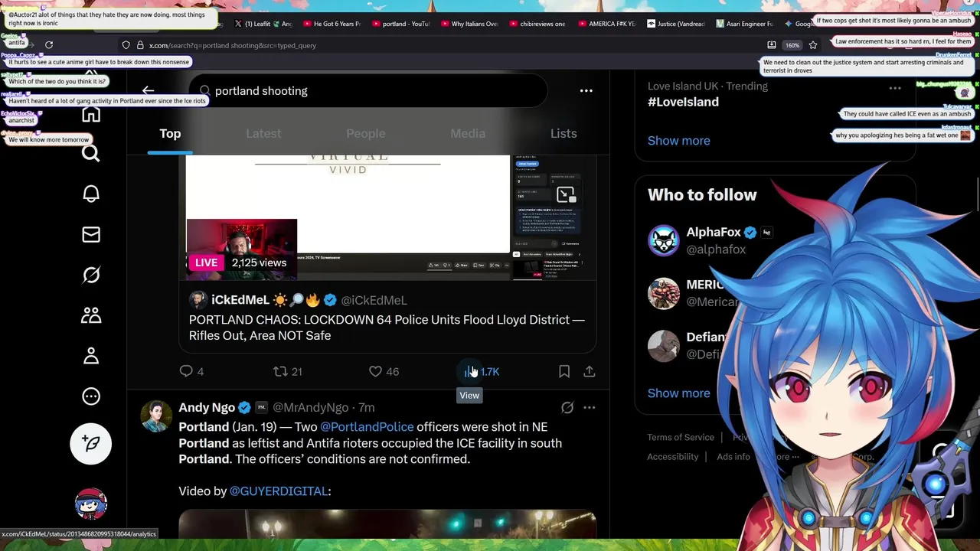Click the 'portland shooting' search field

(368, 91)
